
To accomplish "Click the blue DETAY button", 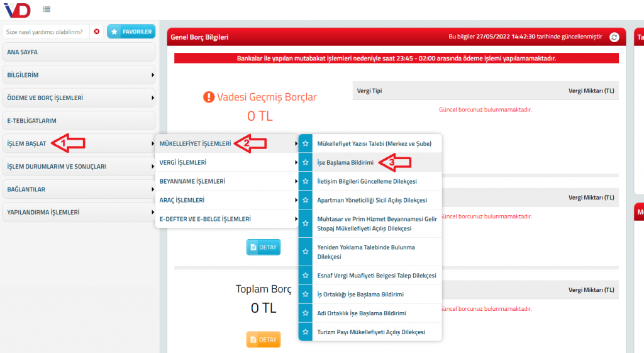I will point(263,247).
